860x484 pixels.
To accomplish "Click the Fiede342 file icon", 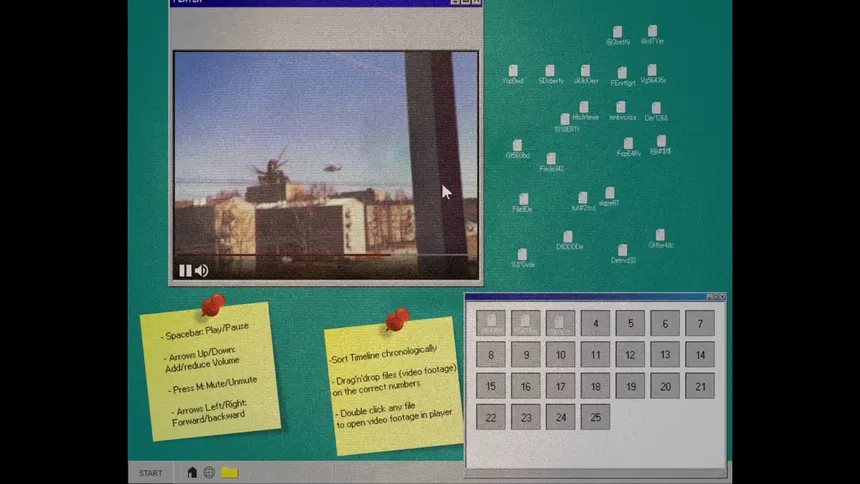I will tap(551, 160).
